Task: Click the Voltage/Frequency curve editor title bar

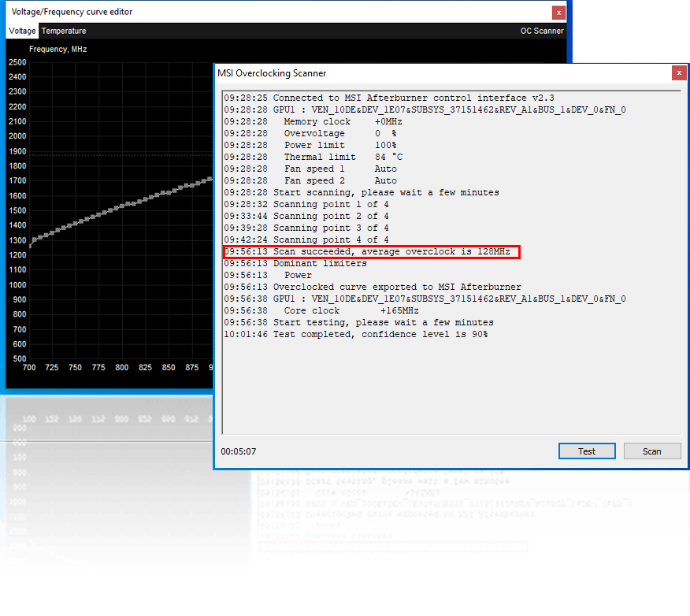Action: 279,12
